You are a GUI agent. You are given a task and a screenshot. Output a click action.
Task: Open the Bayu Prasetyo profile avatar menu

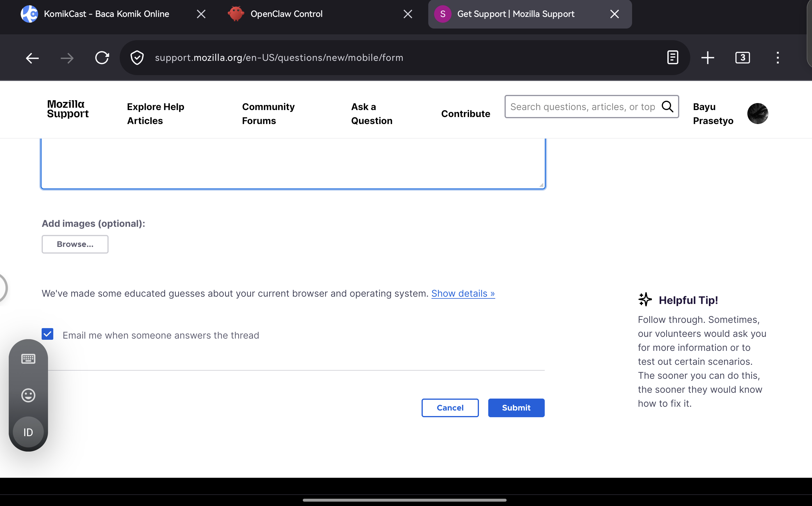(758, 114)
